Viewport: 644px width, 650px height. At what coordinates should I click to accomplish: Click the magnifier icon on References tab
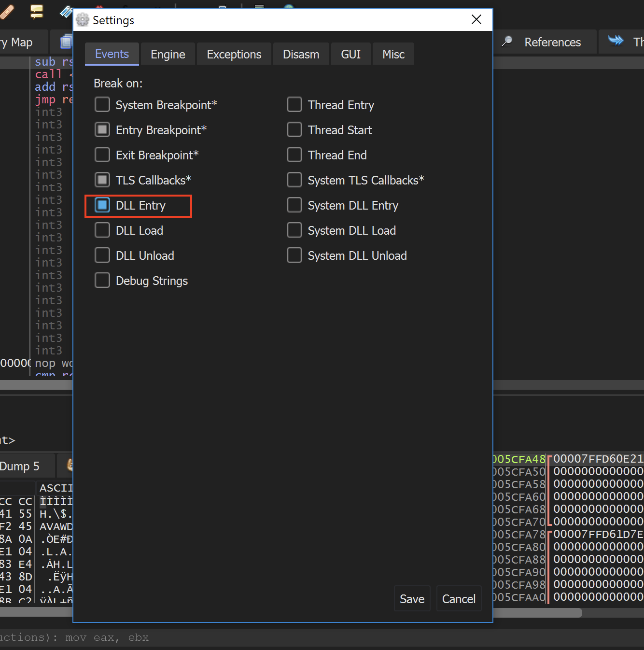pos(507,42)
